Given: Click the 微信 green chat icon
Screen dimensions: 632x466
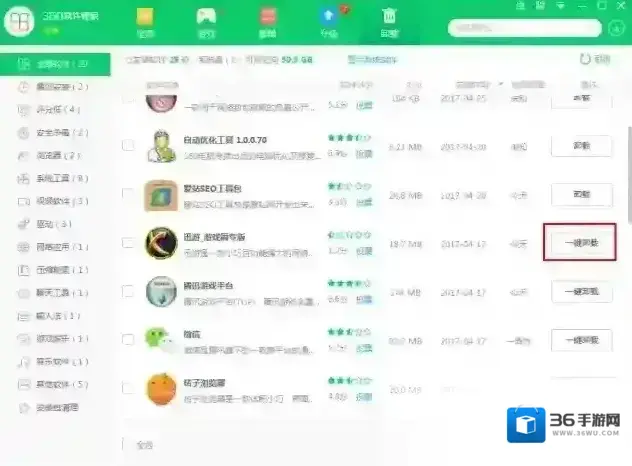Looking at the screenshot, I should 158,339.
